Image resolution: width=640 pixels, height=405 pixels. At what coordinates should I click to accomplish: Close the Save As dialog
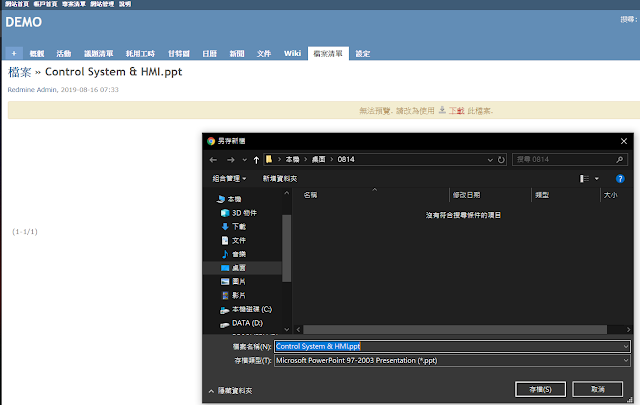point(624,141)
